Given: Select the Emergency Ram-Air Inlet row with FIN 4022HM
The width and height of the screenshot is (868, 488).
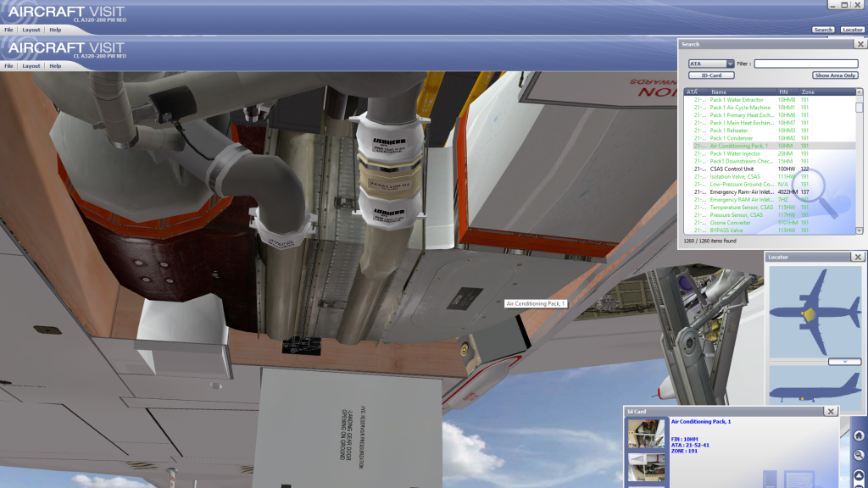Looking at the screenshot, I should (x=770, y=192).
